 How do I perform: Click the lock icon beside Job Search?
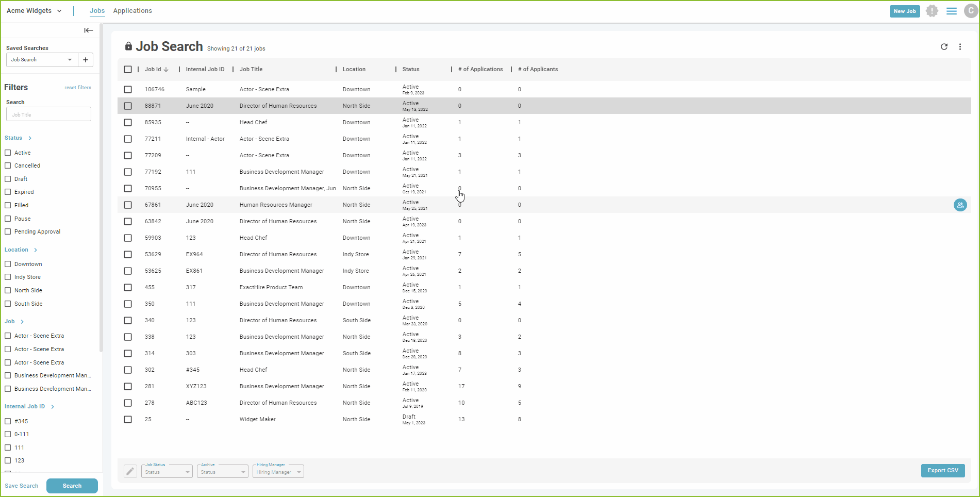click(128, 46)
